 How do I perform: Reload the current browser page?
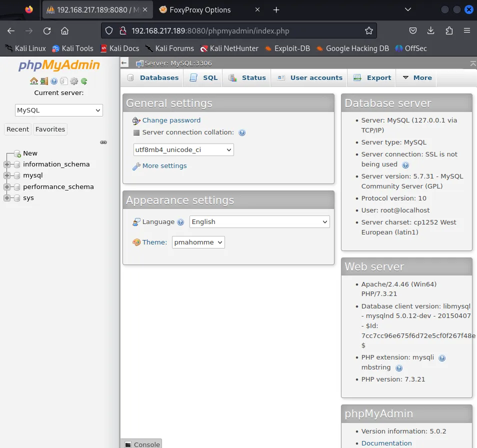(x=47, y=30)
